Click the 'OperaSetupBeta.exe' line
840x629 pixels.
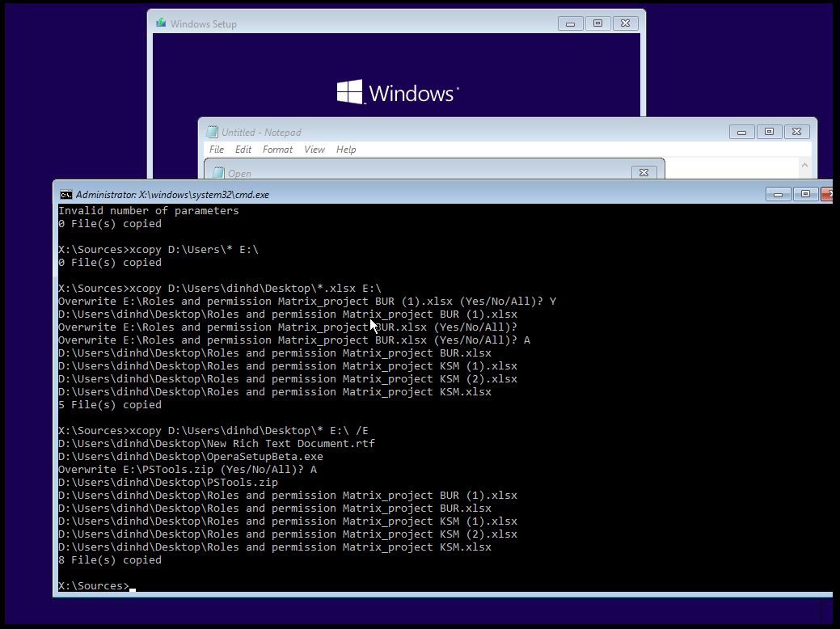pos(191,457)
